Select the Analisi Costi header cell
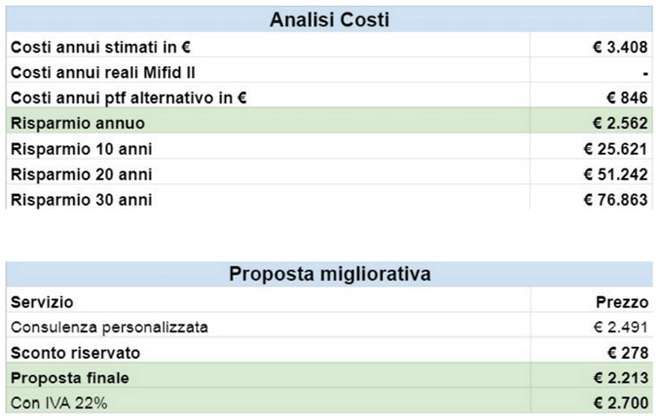 [330, 19]
